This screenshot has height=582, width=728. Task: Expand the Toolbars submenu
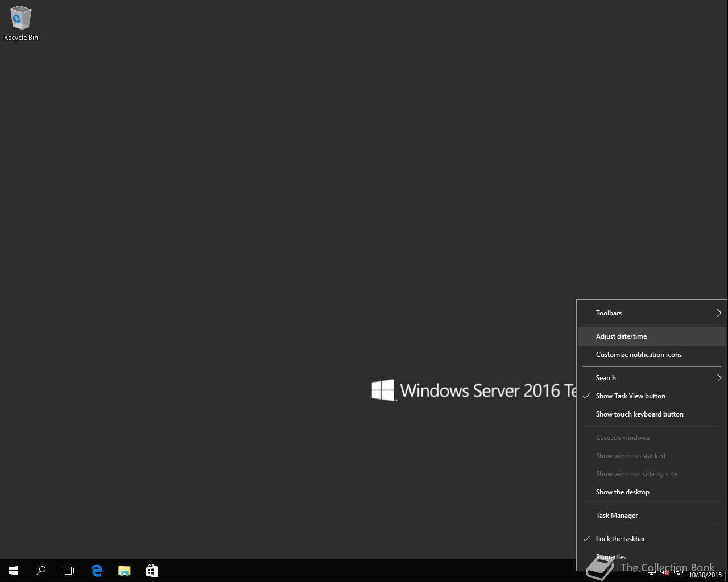pos(652,313)
